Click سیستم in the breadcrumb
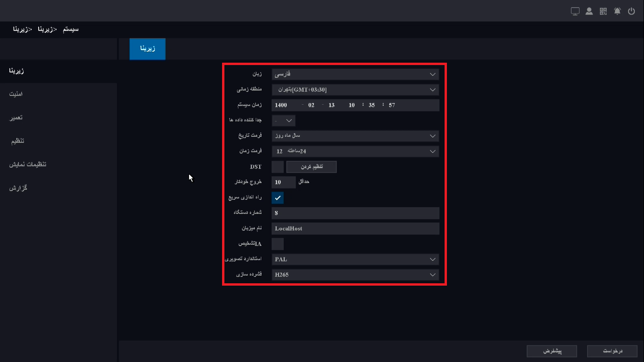 point(71,29)
